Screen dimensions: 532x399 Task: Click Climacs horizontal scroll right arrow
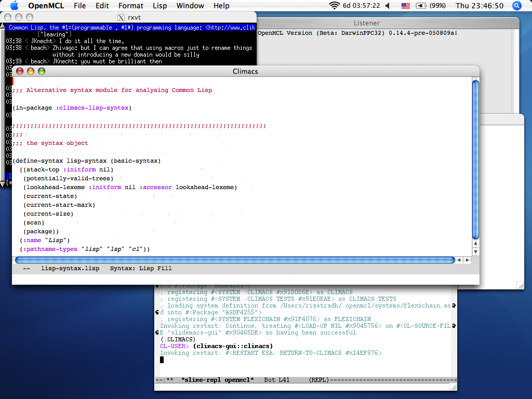tap(468, 260)
